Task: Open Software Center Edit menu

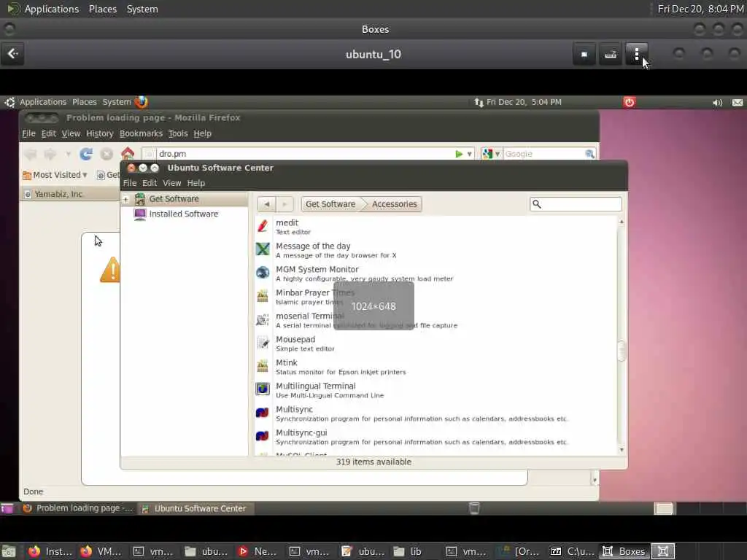Action: (x=149, y=183)
